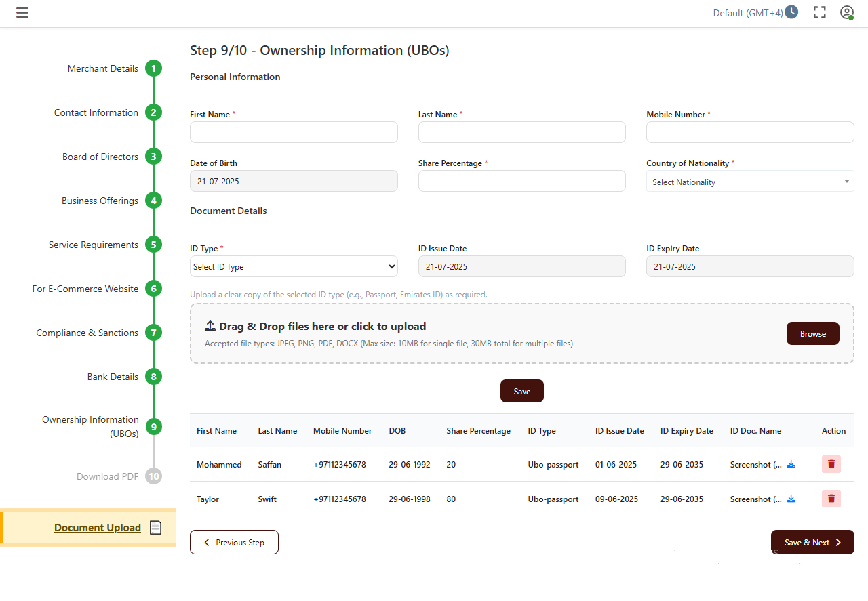This screenshot has width=868, height=601.
Task: Click step 6 circle for E-Commerce Website
Action: pyautogui.click(x=154, y=289)
